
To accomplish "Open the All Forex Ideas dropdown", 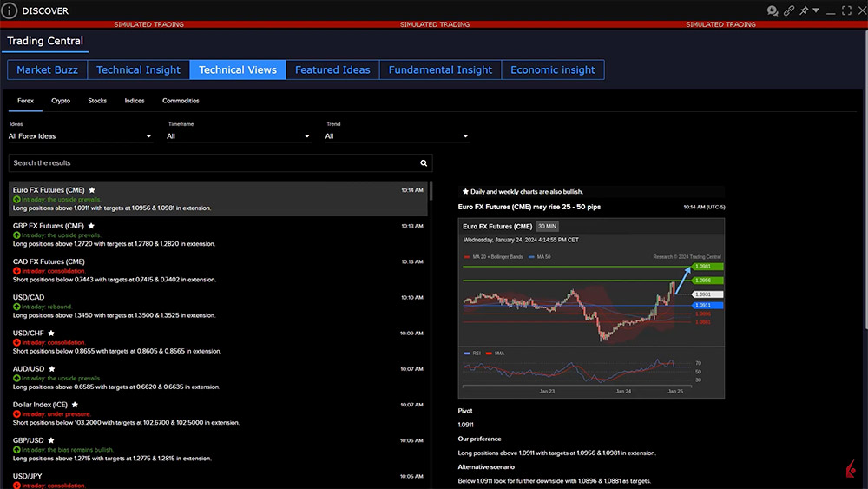I will pyautogui.click(x=80, y=136).
